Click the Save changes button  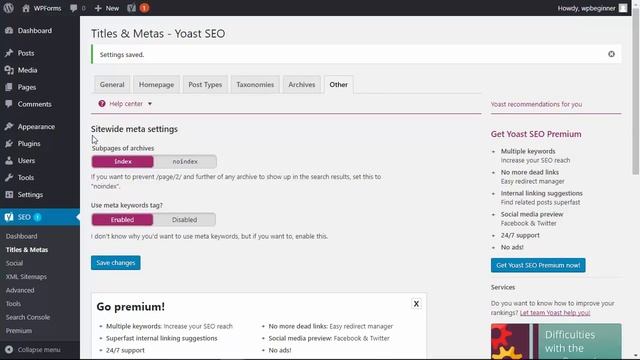(x=116, y=263)
